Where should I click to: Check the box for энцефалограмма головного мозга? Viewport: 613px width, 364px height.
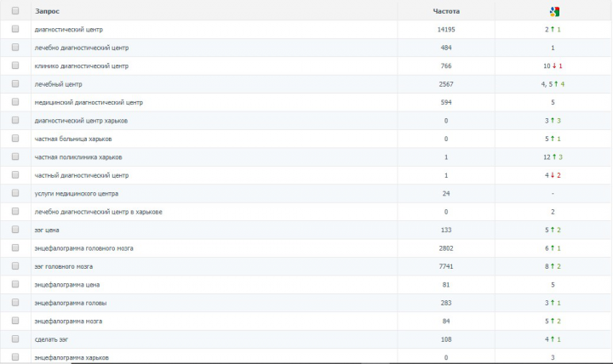pos(15,247)
